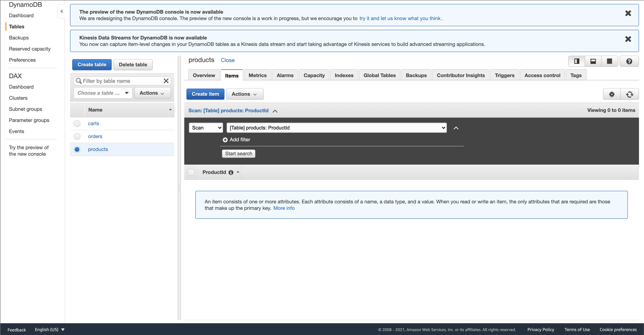Switch to the Indexes tab

[344, 75]
